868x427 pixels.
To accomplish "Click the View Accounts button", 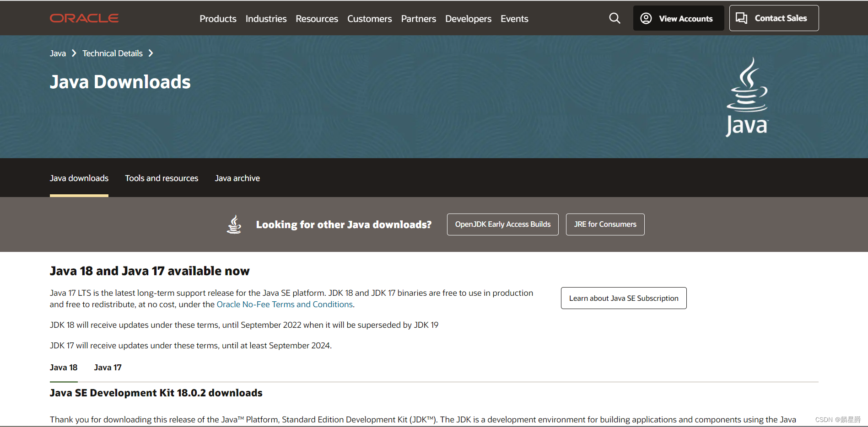I will coord(678,18).
